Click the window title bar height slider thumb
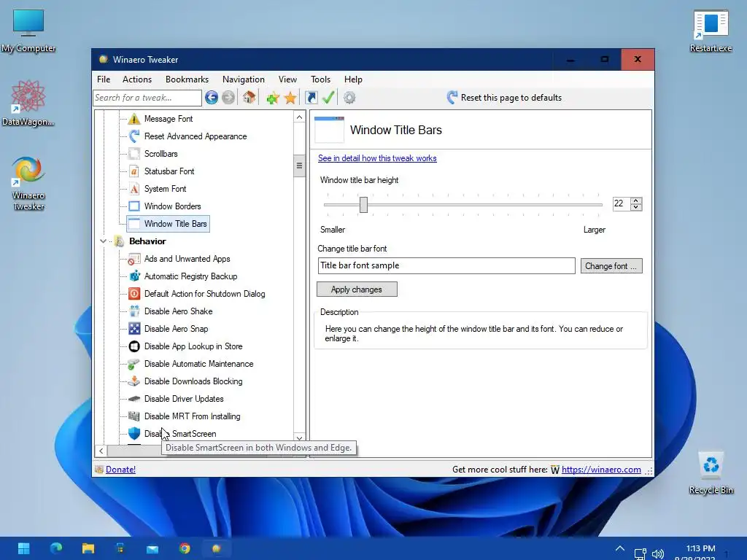This screenshot has width=747, height=560. click(x=363, y=205)
